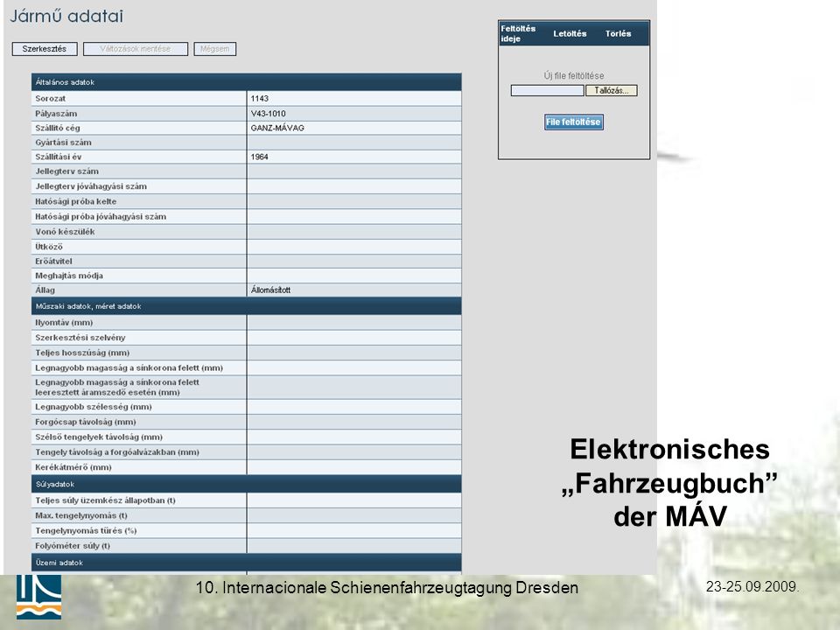Click the Meghajtás módja row label
This screenshot has height=630, width=840.
point(69,276)
